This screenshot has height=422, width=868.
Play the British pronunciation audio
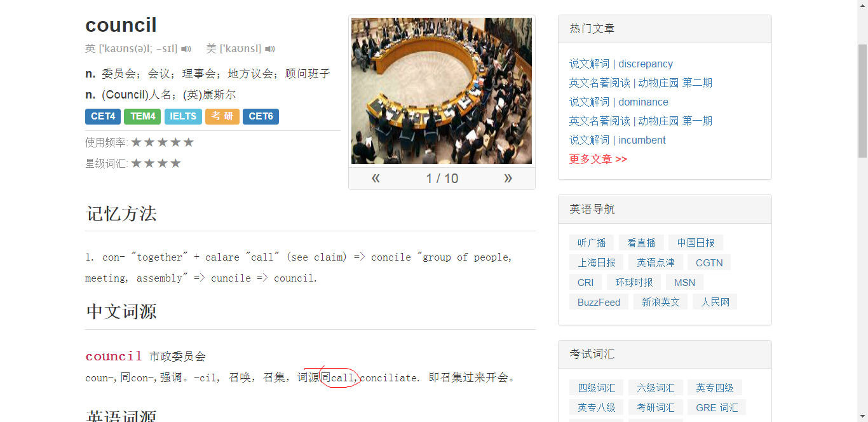click(186, 49)
